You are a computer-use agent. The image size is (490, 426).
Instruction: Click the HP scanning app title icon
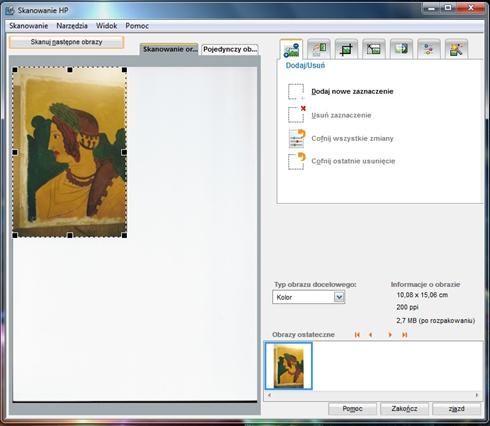(x=10, y=10)
